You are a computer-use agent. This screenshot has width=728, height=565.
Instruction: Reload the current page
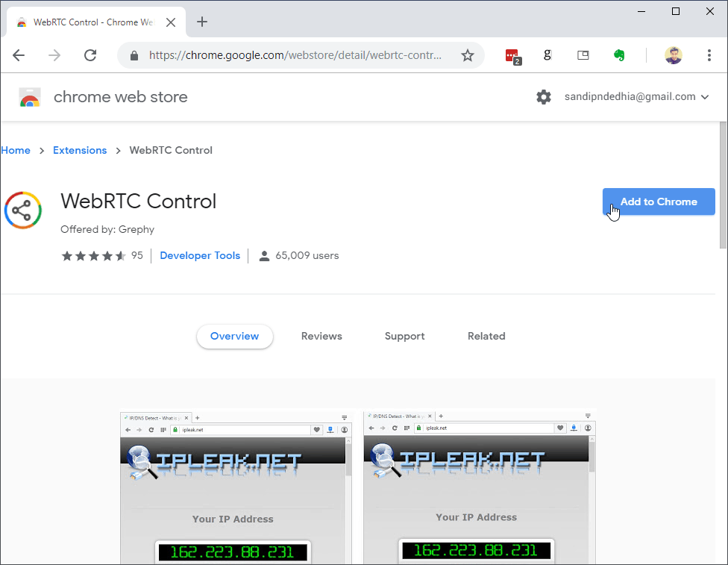coord(90,55)
